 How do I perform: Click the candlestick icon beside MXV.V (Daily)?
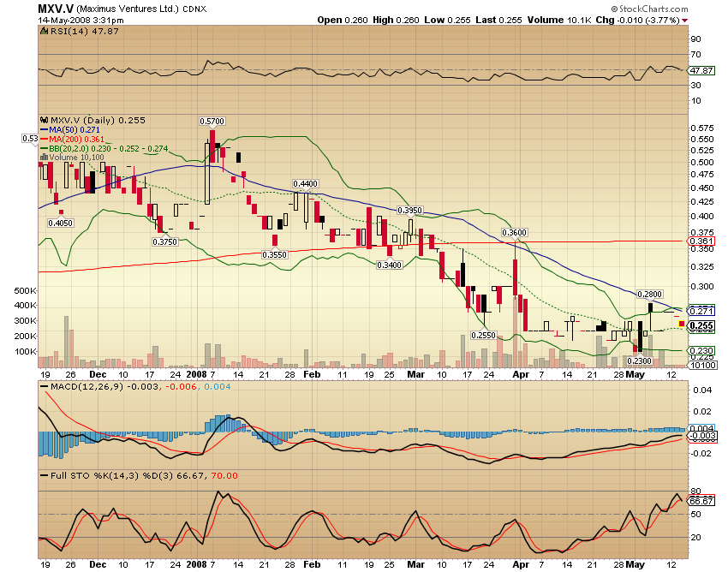click(45, 120)
